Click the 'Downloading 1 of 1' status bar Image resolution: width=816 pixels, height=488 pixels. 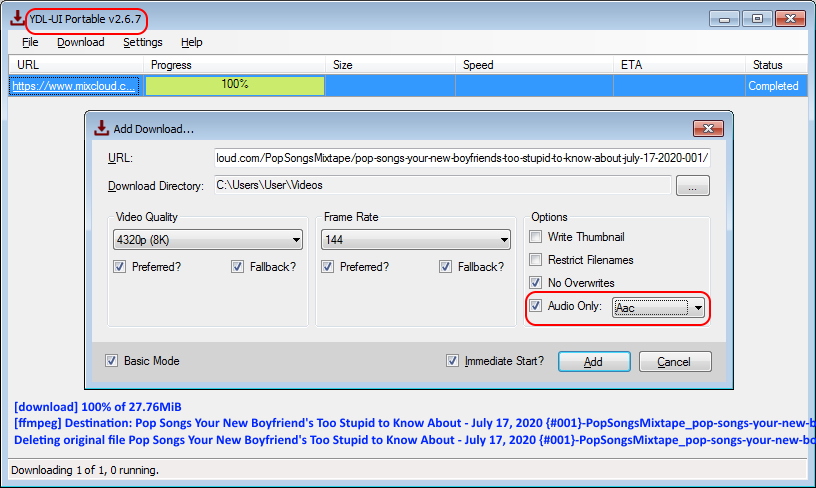click(85, 470)
